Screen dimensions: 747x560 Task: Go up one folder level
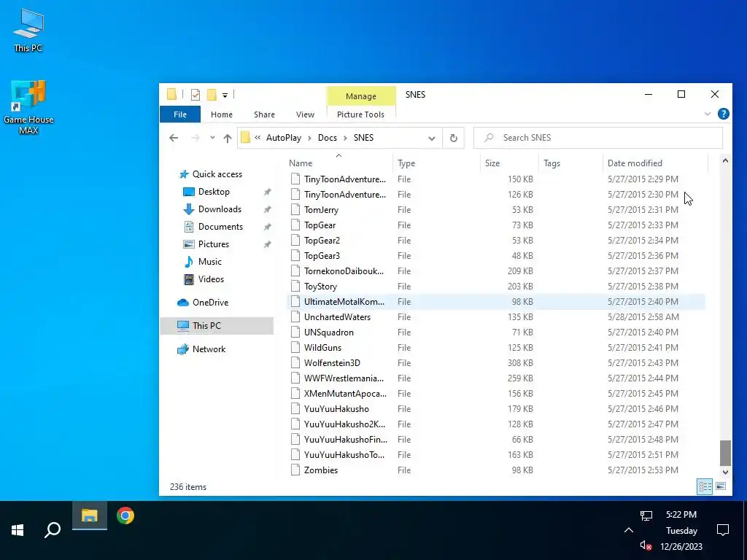pos(228,138)
